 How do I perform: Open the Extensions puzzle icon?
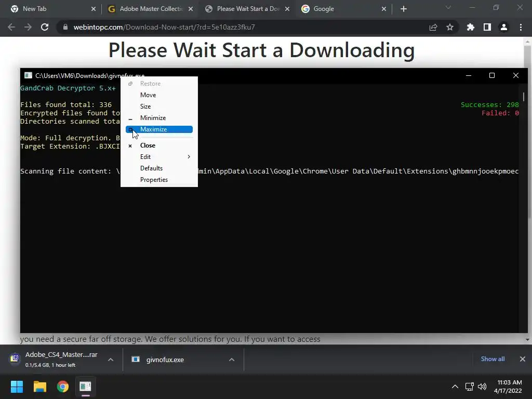pos(471,27)
